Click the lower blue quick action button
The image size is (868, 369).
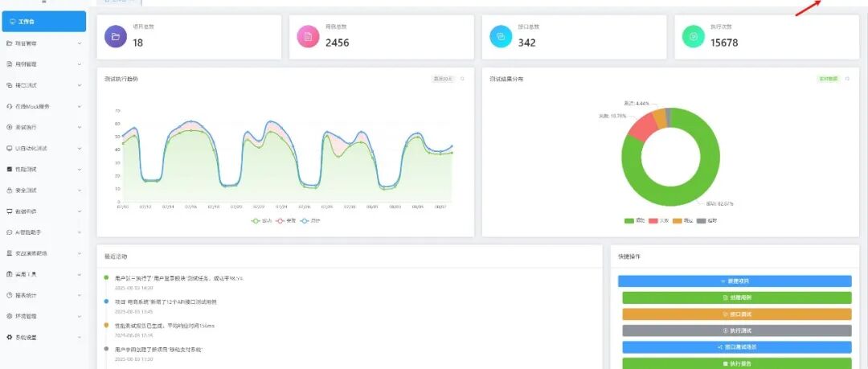737,347
